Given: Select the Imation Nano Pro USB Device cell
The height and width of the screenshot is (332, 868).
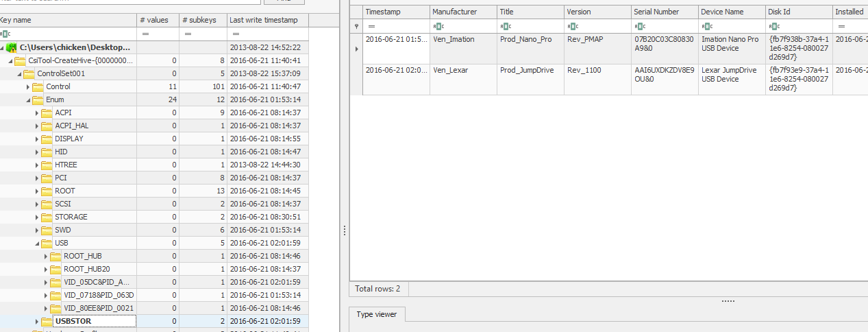Looking at the screenshot, I should pos(731,49).
